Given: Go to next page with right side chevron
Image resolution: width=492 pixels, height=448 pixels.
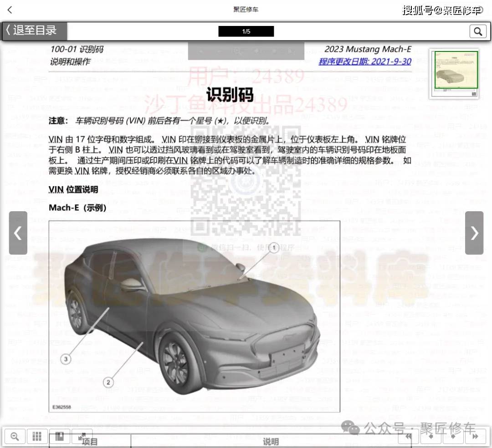Looking at the screenshot, I should coord(474,233).
